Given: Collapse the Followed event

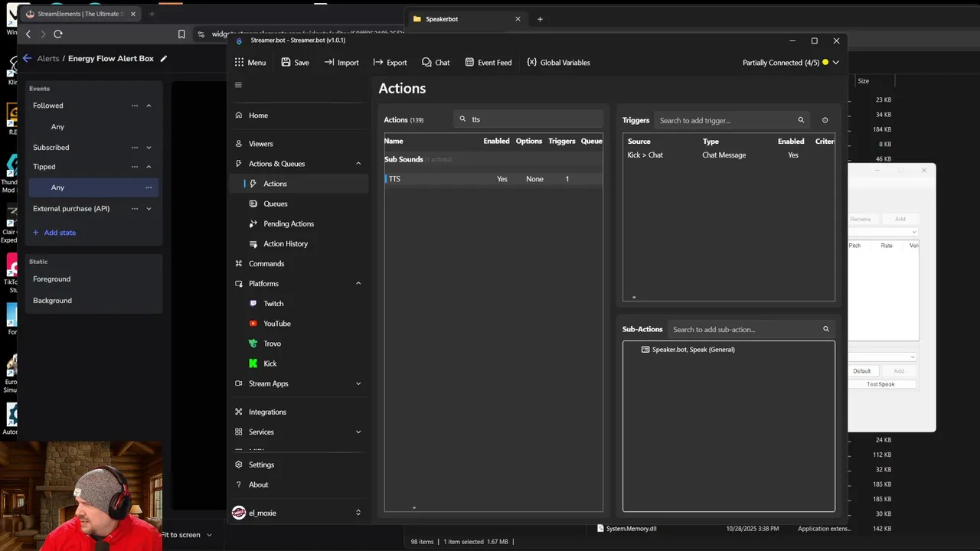Looking at the screenshot, I should pyautogui.click(x=149, y=106).
